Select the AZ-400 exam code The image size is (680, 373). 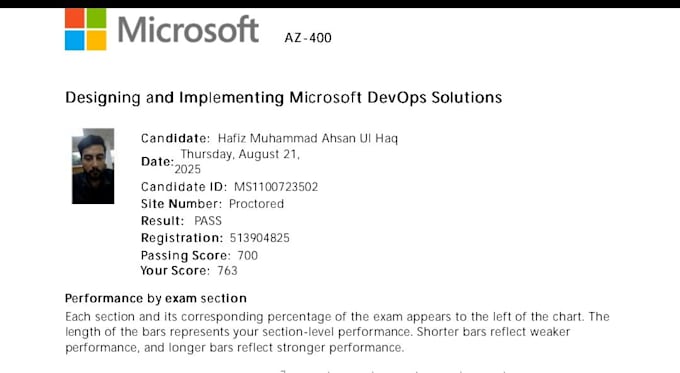[x=308, y=38]
